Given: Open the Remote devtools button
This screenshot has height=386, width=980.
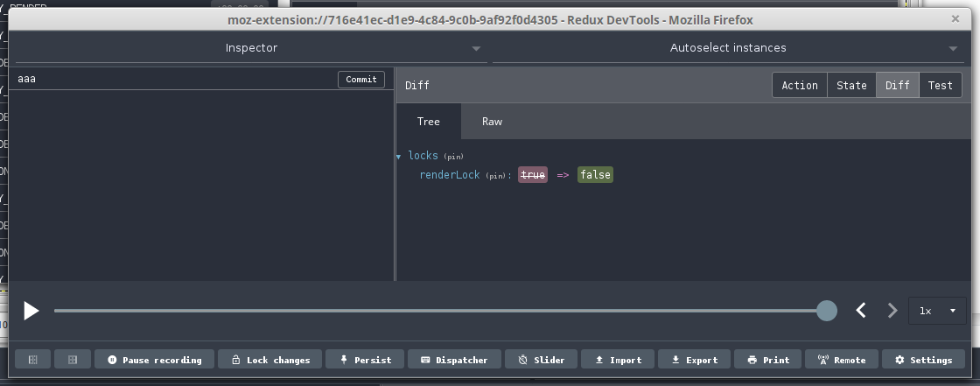Looking at the screenshot, I should pyautogui.click(x=842, y=360).
